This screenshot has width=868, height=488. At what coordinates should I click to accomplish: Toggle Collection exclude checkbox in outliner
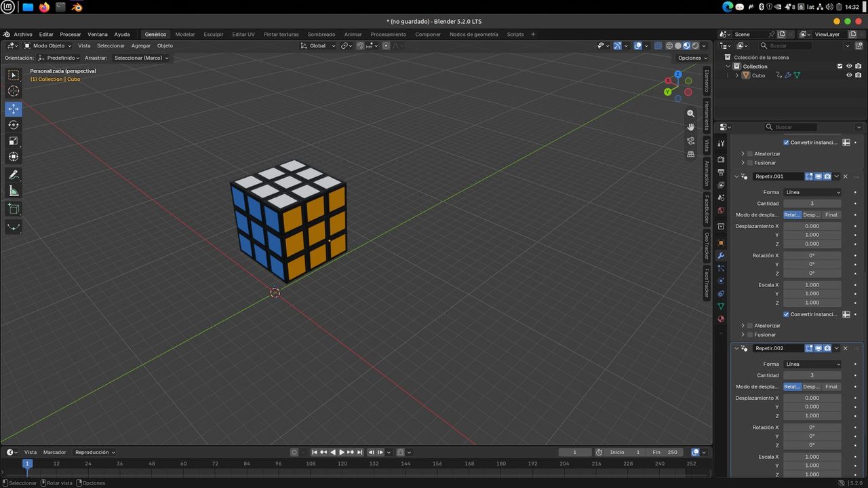pos(840,67)
